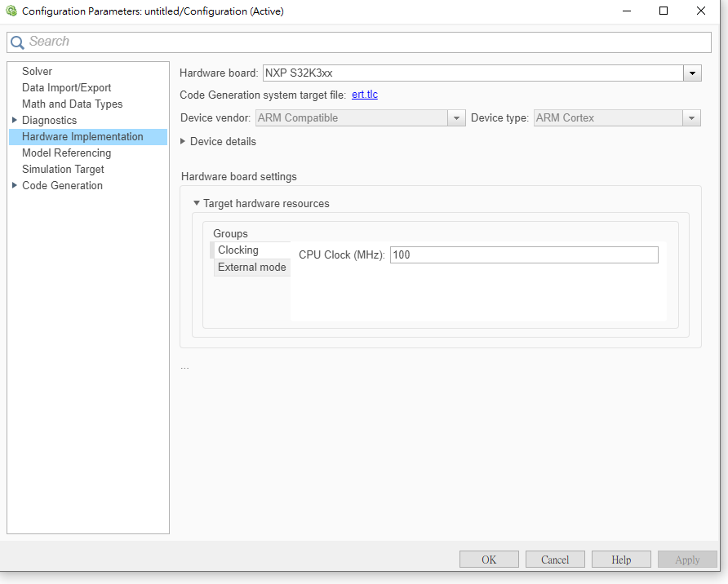
Task: Switch to the External mode group
Action: (251, 267)
